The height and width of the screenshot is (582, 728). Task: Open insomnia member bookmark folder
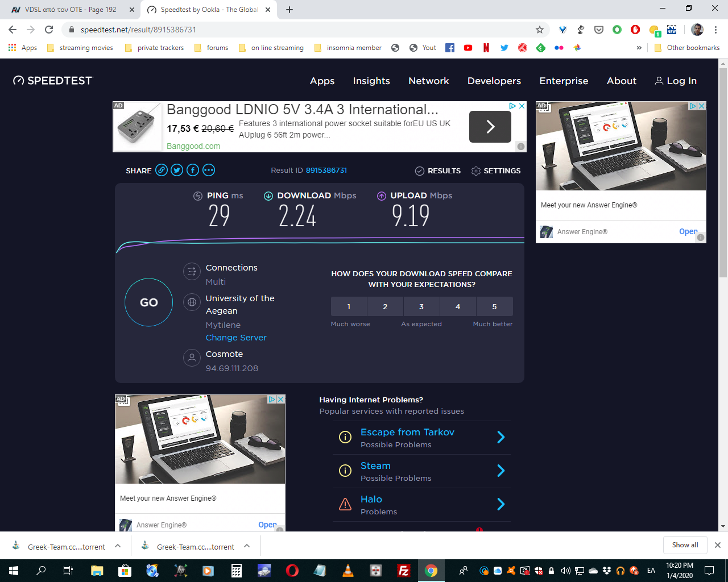(348, 48)
